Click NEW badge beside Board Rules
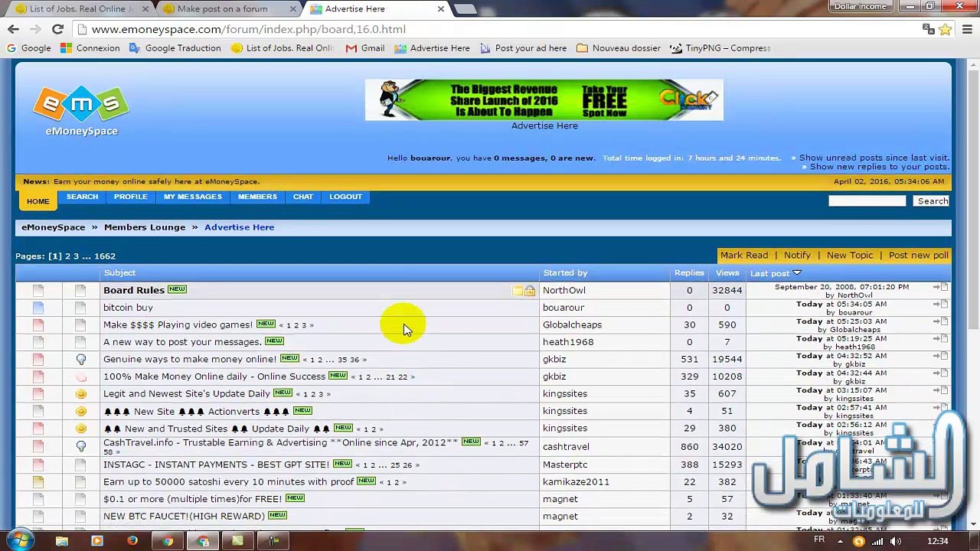The width and height of the screenshot is (980, 551). tap(177, 289)
